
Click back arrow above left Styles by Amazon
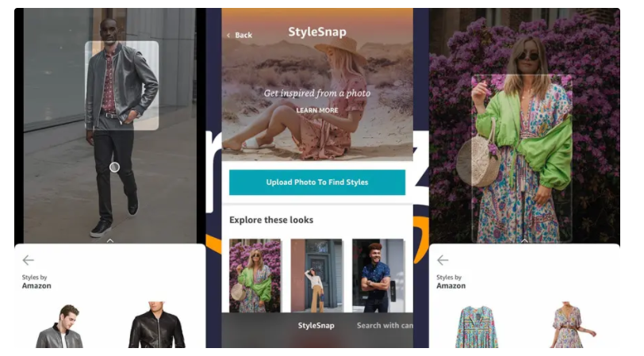[29, 260]
